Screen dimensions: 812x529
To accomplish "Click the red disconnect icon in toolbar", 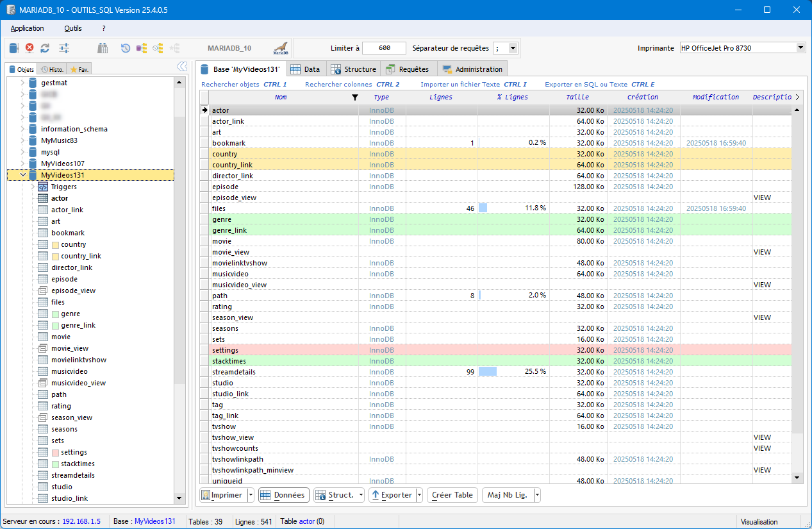I will point(29,48).
